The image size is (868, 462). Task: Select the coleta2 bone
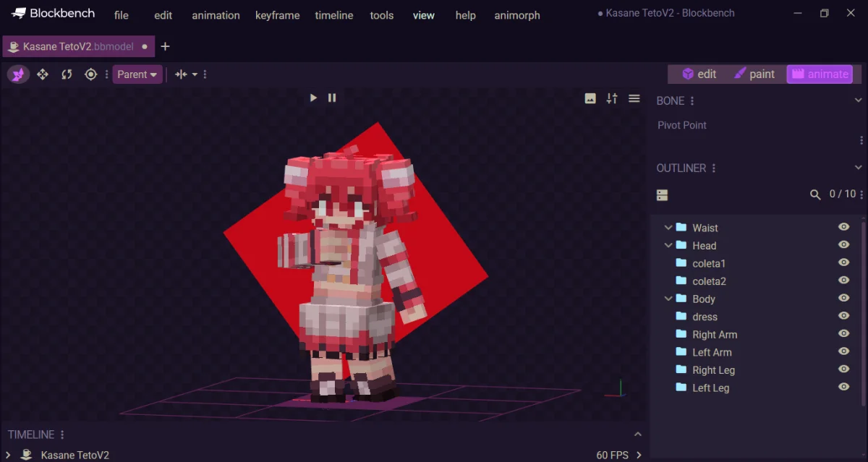click(709, 281)
